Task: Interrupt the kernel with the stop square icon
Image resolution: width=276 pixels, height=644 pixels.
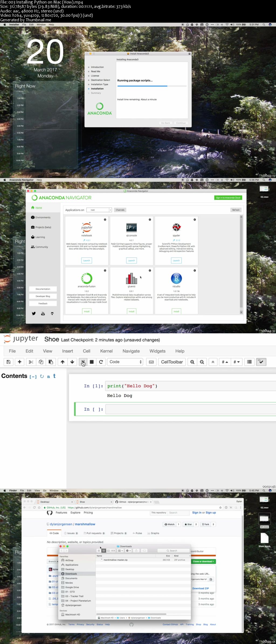Action: pos(92,362)
